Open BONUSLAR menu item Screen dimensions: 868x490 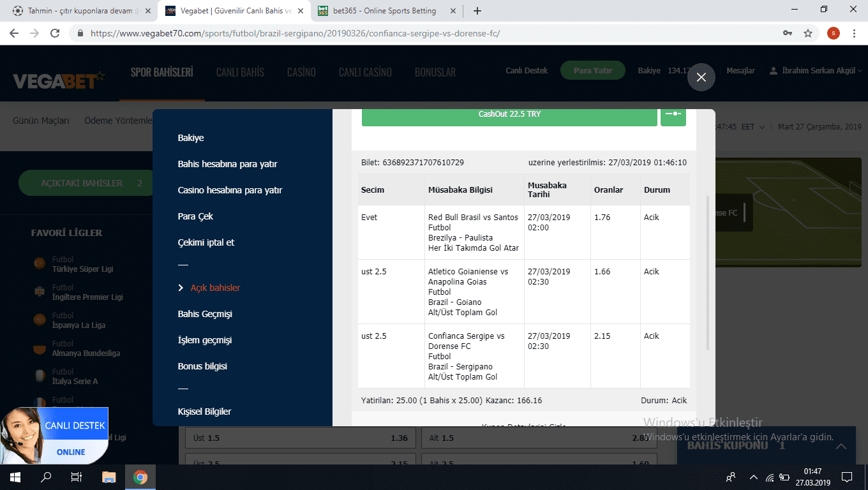pos(435,72)
